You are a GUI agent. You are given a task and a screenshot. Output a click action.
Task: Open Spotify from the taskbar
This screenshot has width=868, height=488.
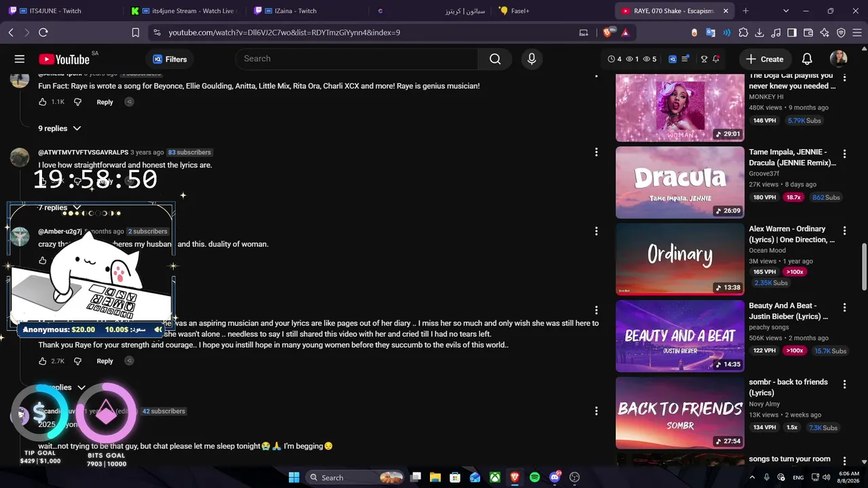click(534, 477)
